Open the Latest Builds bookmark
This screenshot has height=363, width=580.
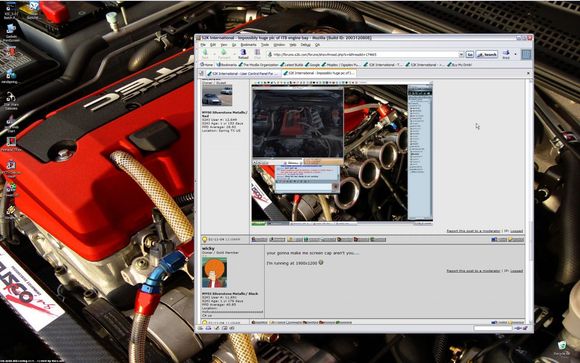point(292,64)
